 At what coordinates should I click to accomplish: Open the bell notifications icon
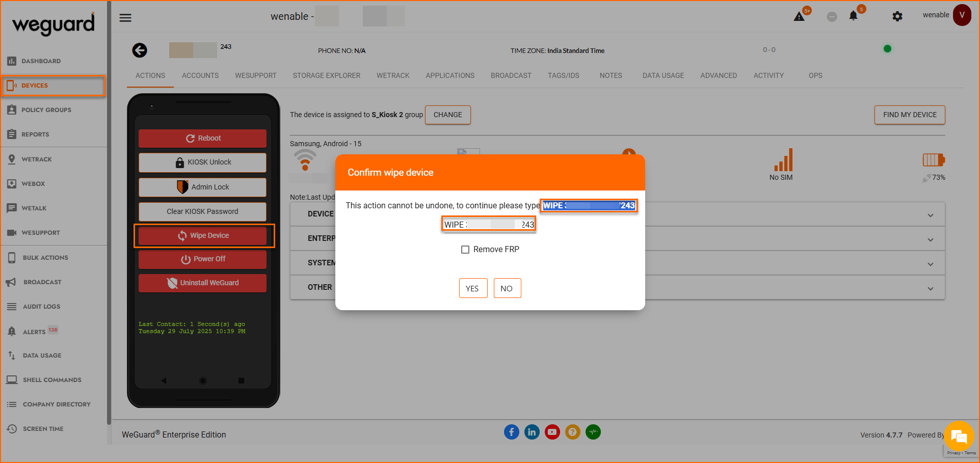pyautogui.click(x=853, y=16)
